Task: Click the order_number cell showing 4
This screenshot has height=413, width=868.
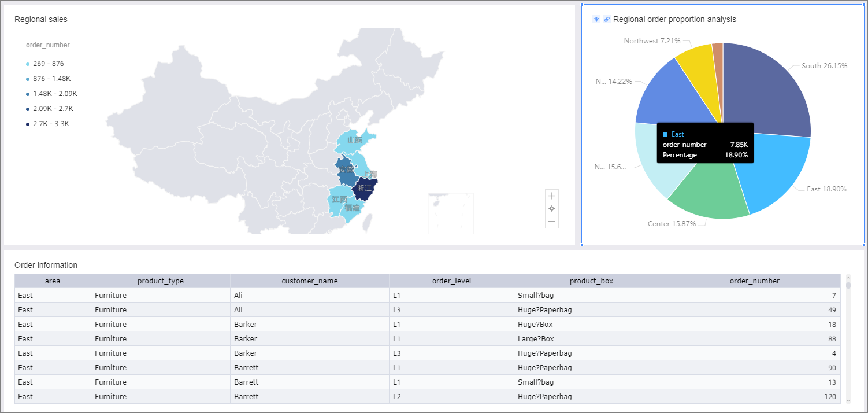Action: pos(755,353)
